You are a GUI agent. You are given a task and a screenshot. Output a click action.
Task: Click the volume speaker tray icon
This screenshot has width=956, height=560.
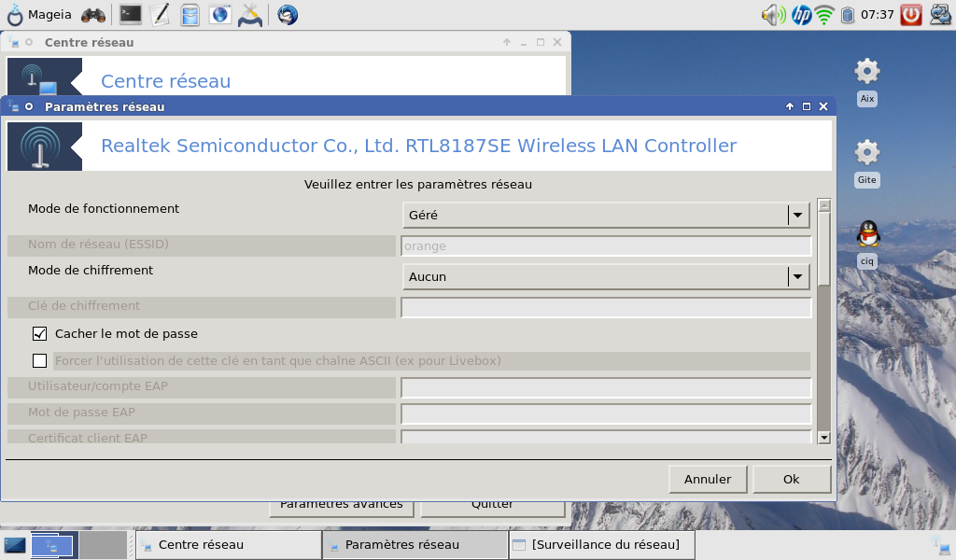point(773,15)
